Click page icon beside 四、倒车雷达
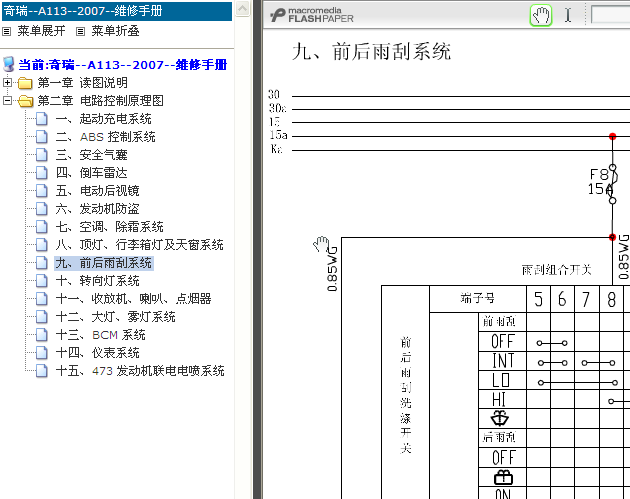 (x=41, y=173)
